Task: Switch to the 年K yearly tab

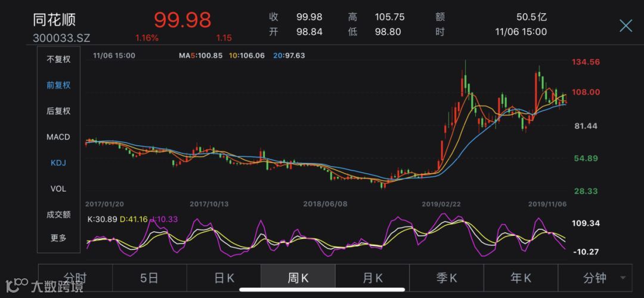Action: pos(521,278)
